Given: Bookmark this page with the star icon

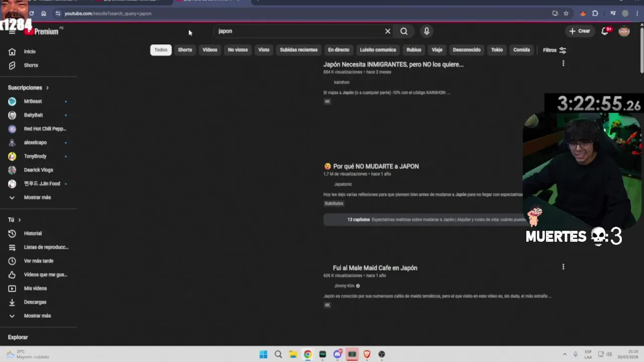Looking at the screenshot, I should point(566,14).
